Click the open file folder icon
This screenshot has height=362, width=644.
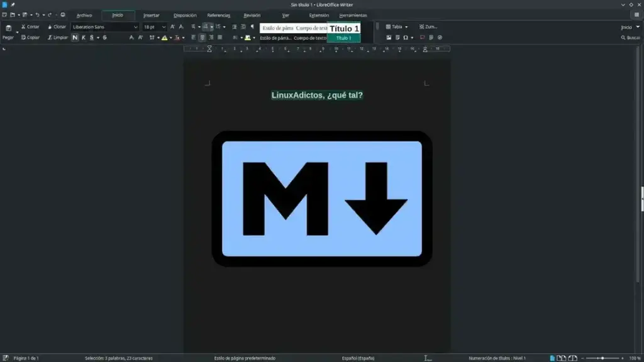click(13, 15)
